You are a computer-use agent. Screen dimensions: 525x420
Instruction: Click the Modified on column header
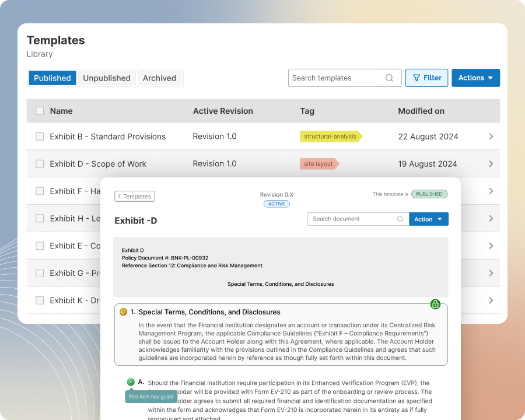pos(421,111)
